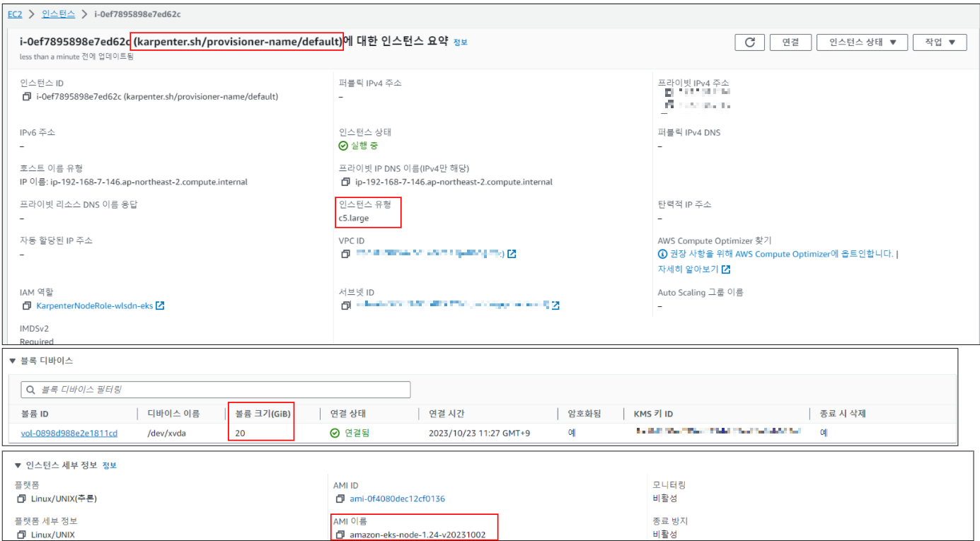Collapse the 인스턴스 세부 정보 section

pos(18,465)
